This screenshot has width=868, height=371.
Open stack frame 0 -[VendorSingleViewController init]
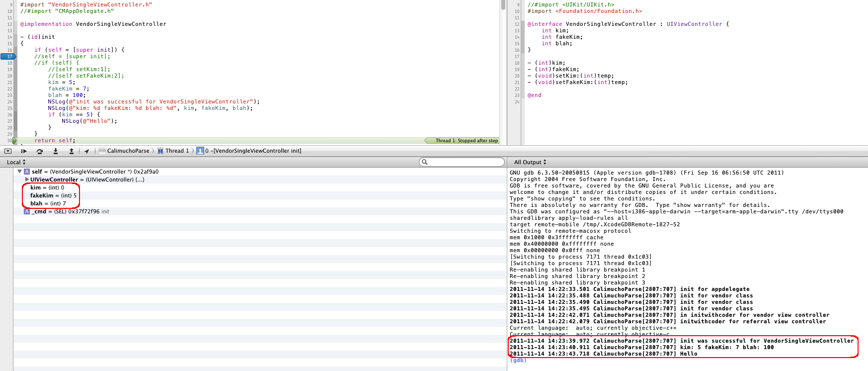point(249,151)
